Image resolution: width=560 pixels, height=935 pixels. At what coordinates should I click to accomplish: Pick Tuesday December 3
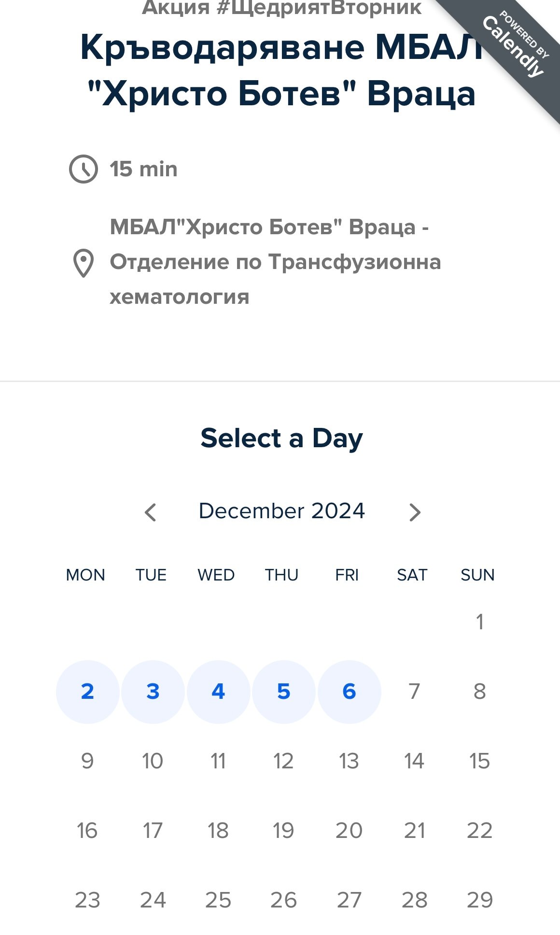click(153, 692)
